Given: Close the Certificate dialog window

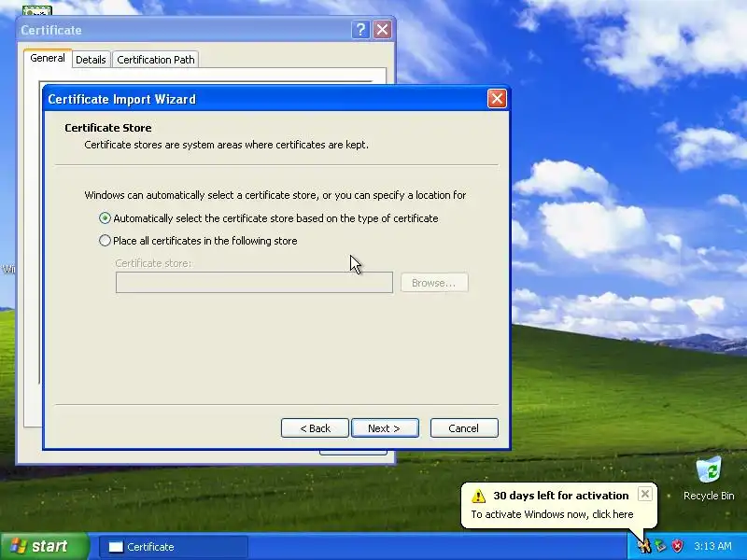Looking at the screenshot, I should coord(382,30).
